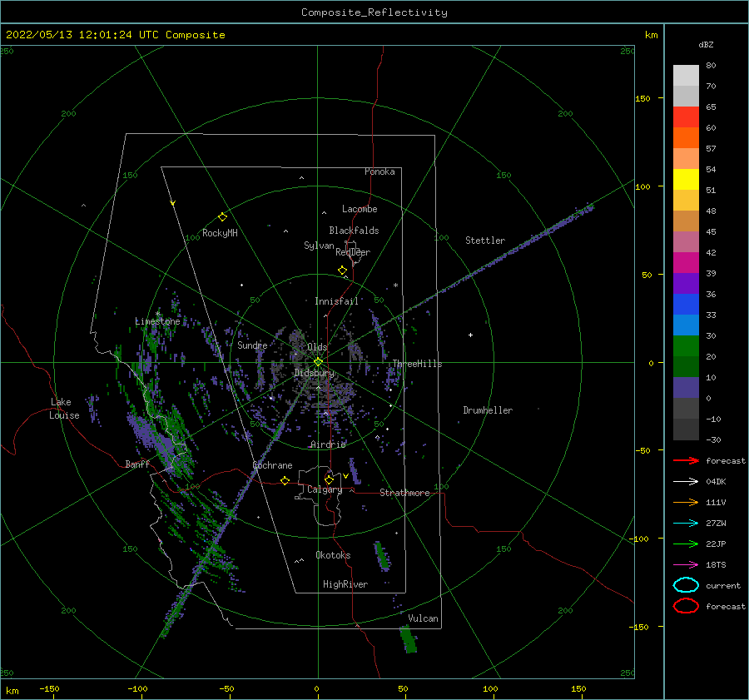Click the Composite_Reflectivity title
The image size is (749, 700).
click(374, 12)
